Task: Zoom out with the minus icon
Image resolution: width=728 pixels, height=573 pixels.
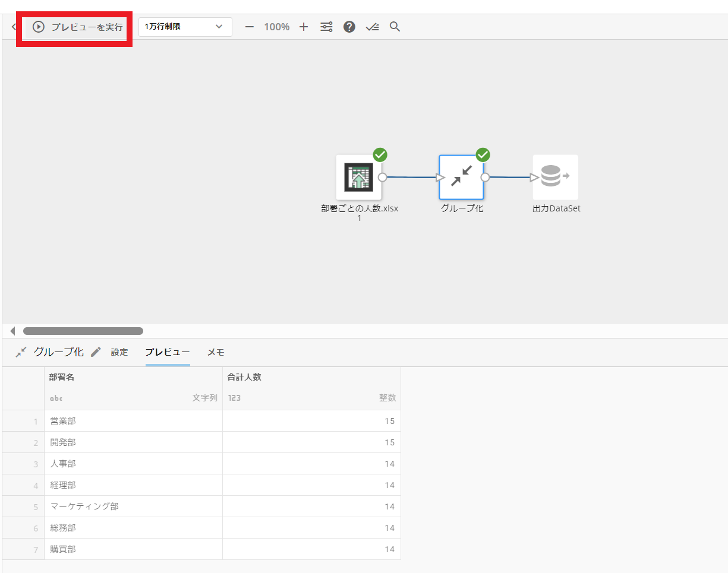Action: click(x=250, y=27)
